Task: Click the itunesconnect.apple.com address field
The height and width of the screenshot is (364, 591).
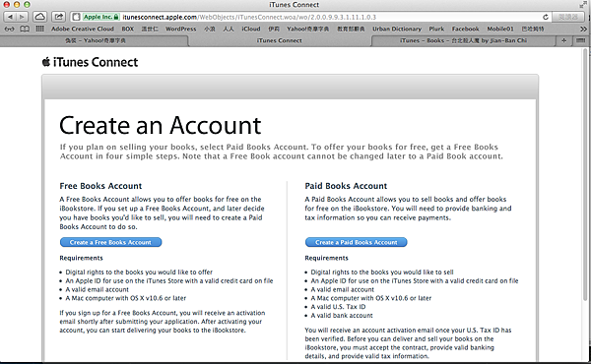Action: pos(309,17)
